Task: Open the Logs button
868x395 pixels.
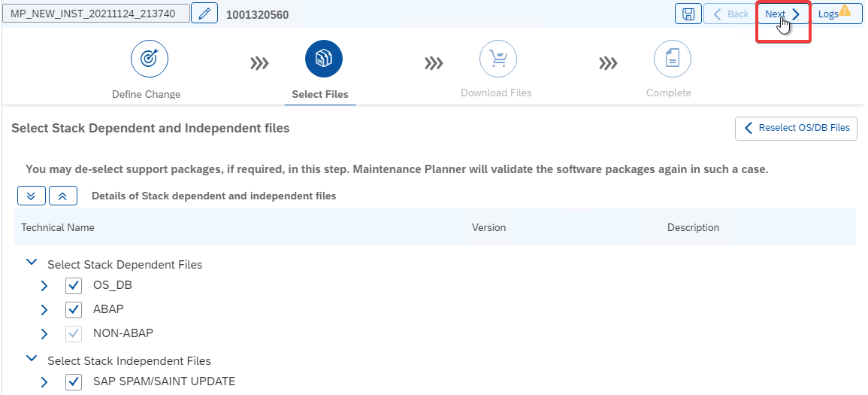Action: (x=836, y=14)
